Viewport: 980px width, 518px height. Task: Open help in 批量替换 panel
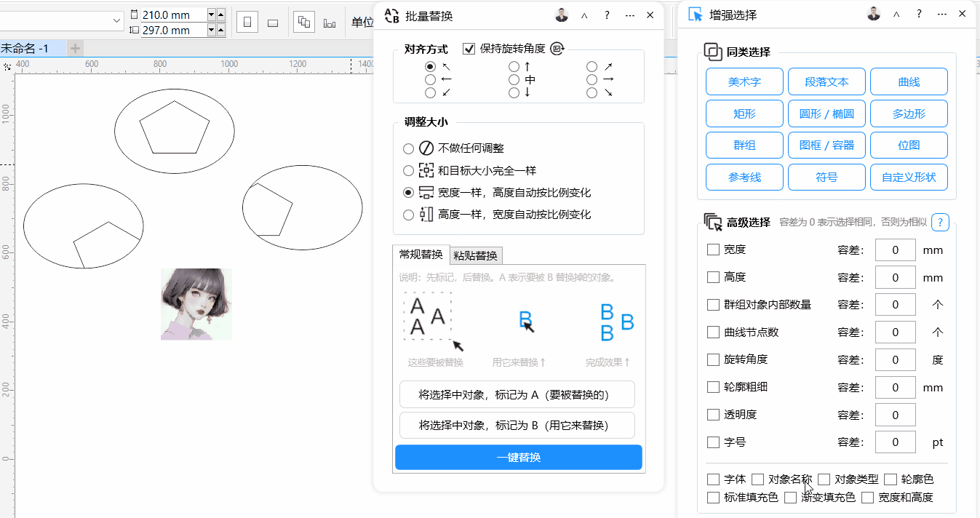[607, 15]
